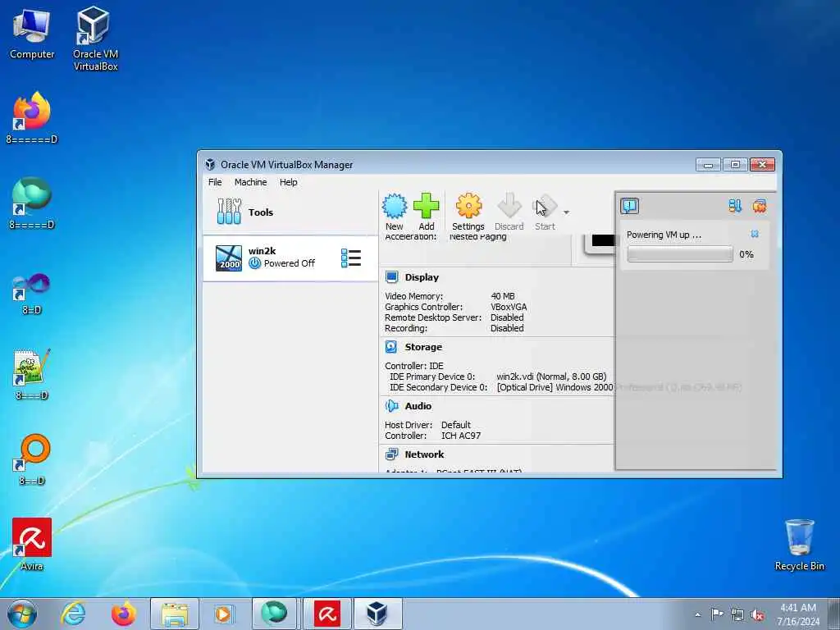The width and height of the screenshot is (840, 630).
Task: Click the ICH AC97 audio controller value
Action: (461, 436)
